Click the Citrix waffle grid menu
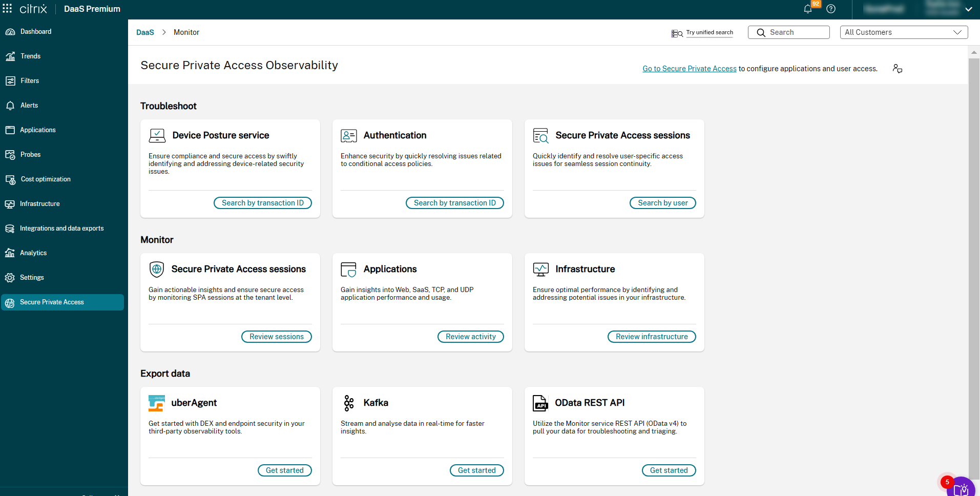The width and height of the screenshot is (980, 496). click(x=7, y=8)
